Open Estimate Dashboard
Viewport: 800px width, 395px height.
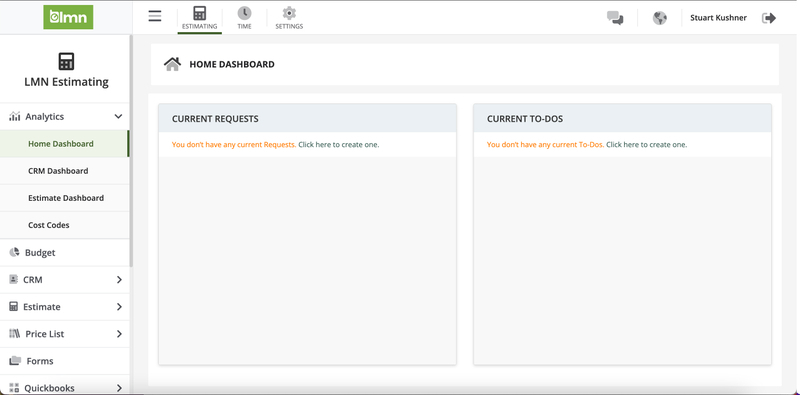coord(65,198)
